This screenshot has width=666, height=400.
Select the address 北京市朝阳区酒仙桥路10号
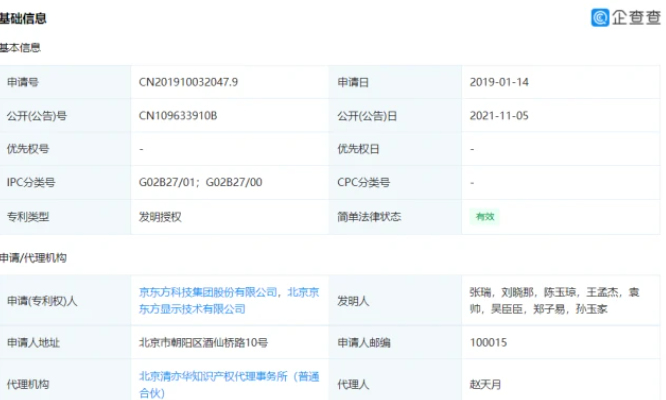(x=203, y=342)
